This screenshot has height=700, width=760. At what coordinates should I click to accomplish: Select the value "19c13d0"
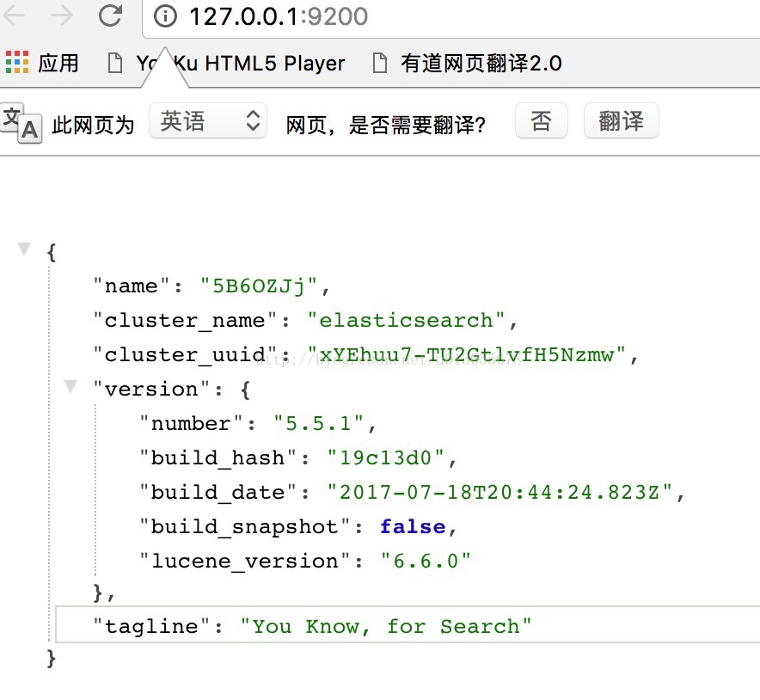(x=385, y=457)
